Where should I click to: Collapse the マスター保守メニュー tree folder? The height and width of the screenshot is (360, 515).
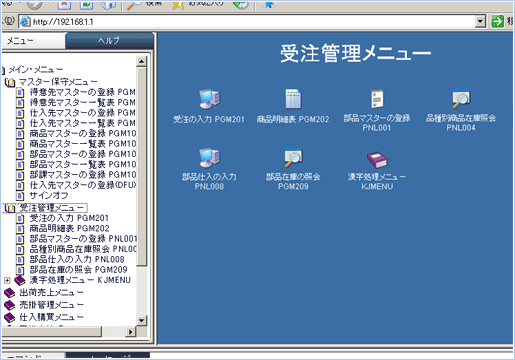coord(10,82)
